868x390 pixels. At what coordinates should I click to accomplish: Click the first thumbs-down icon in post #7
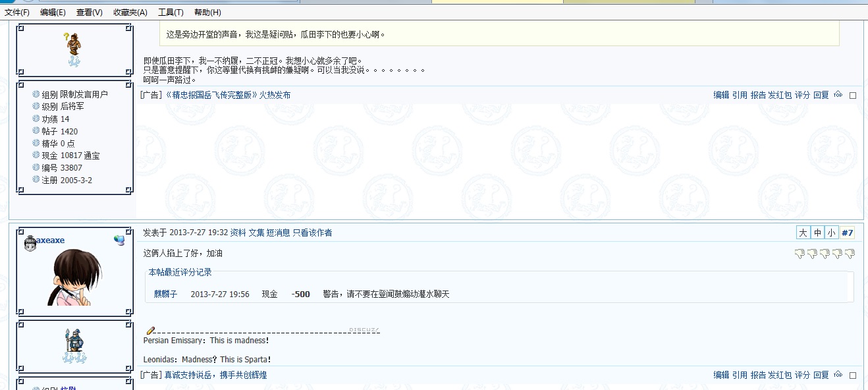[x=800, y=254]
